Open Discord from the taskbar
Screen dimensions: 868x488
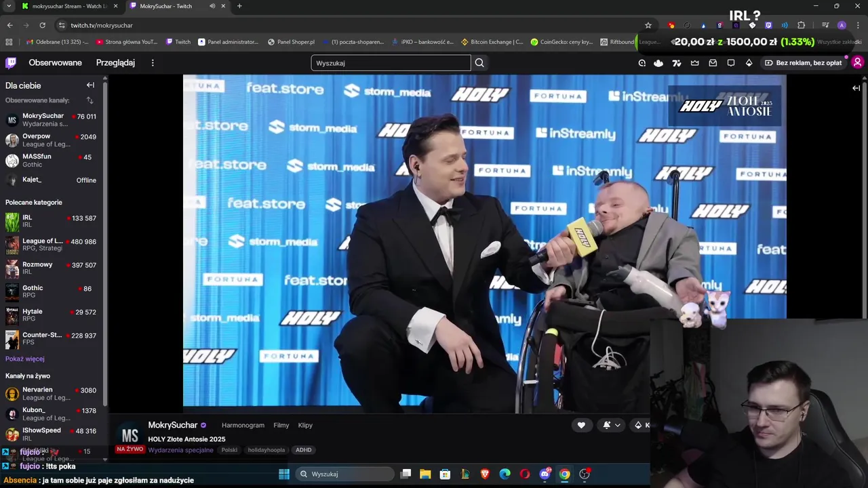[x=545, y=474]
